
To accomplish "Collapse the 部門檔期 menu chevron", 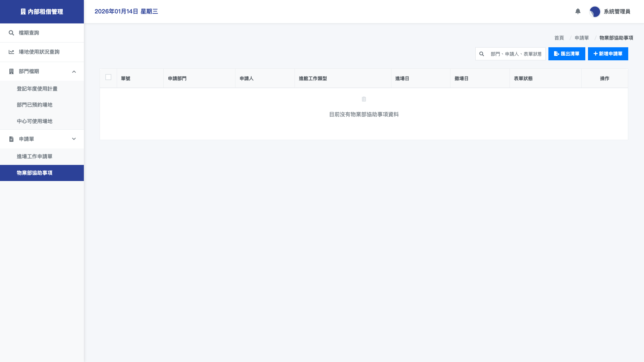I will pyautogui.click(x=74, y=72).
